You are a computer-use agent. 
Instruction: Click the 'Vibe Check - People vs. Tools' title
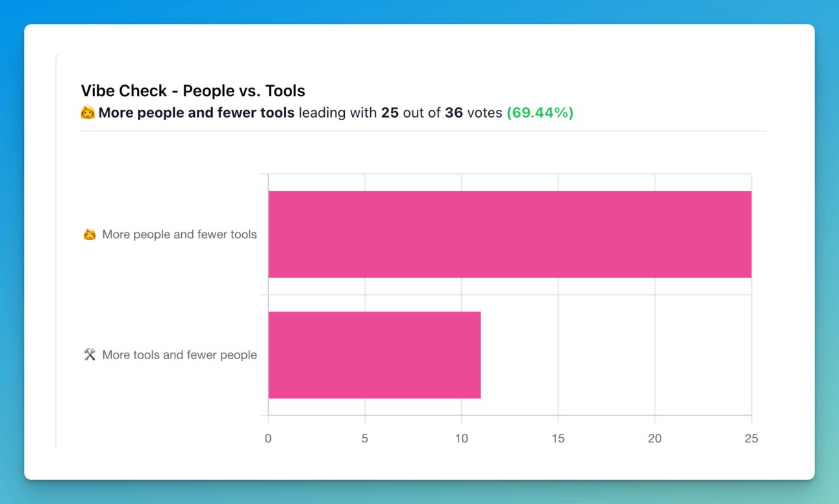coord(193,90)
